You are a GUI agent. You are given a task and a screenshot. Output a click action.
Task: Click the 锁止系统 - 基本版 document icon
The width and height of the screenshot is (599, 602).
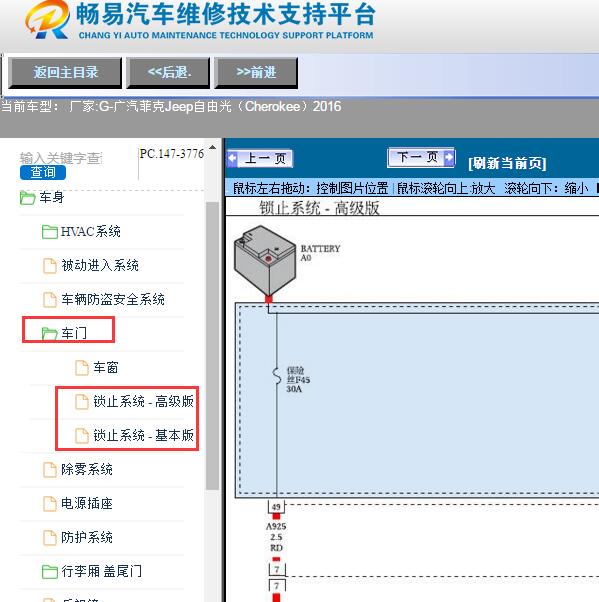click(x=81, y=435)
